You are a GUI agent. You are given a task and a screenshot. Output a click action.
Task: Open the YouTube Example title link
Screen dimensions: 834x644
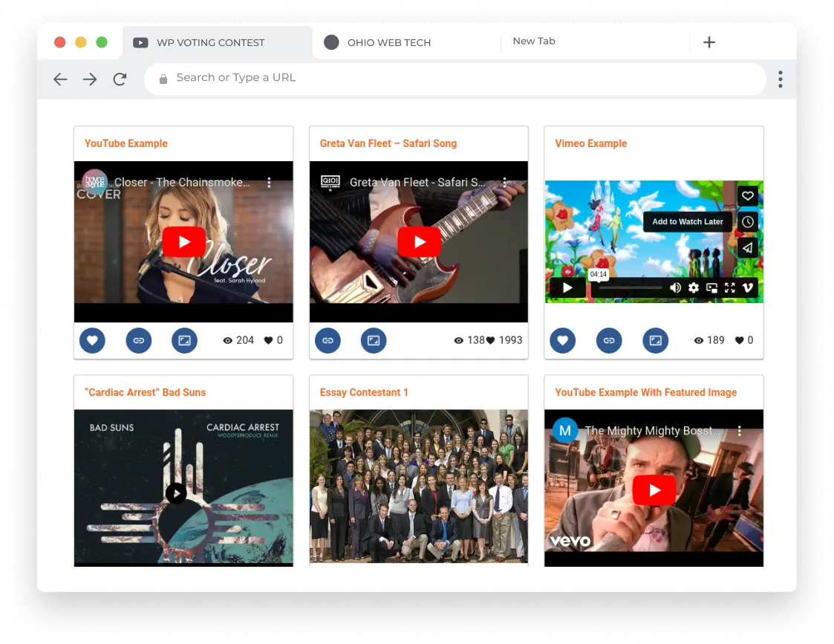(126, 143)
